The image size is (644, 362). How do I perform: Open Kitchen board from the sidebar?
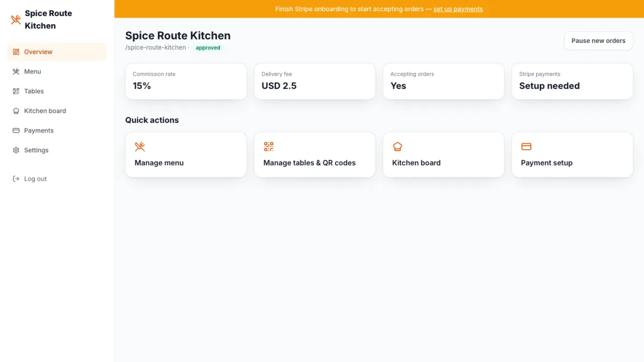click(x=57, y=111)
